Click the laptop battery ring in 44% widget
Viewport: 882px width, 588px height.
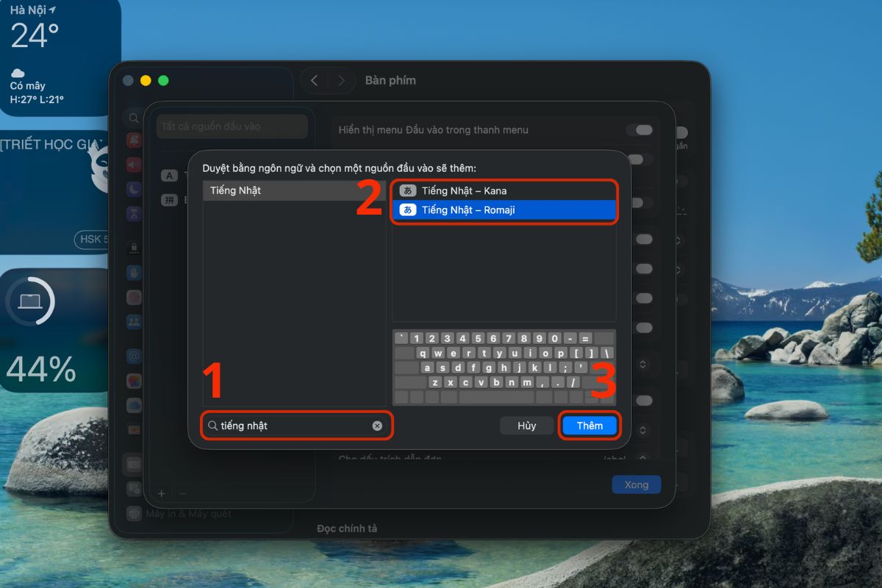[30, 301]
